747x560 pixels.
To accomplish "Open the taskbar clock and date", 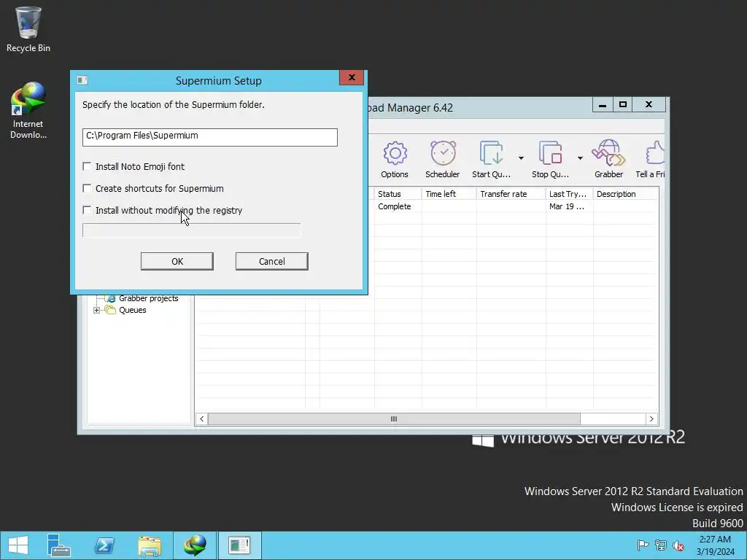I will point(715,545).
